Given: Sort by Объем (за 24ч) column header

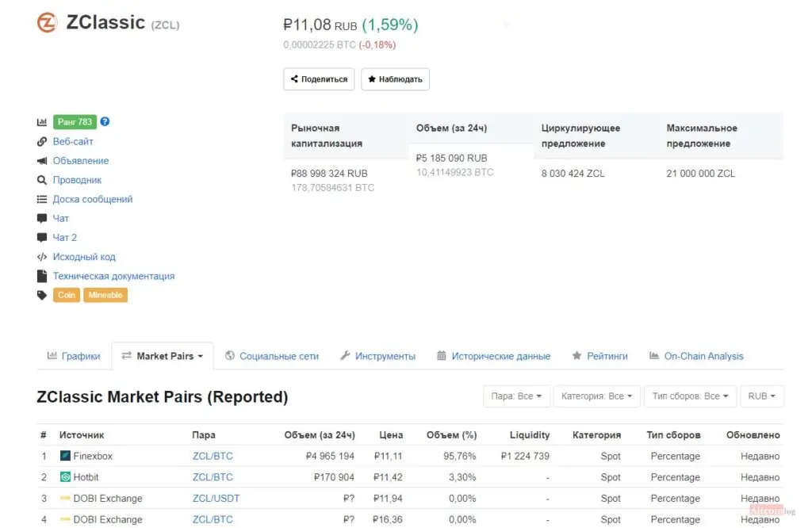Looking at the screenshot, I should click(320, 434).
